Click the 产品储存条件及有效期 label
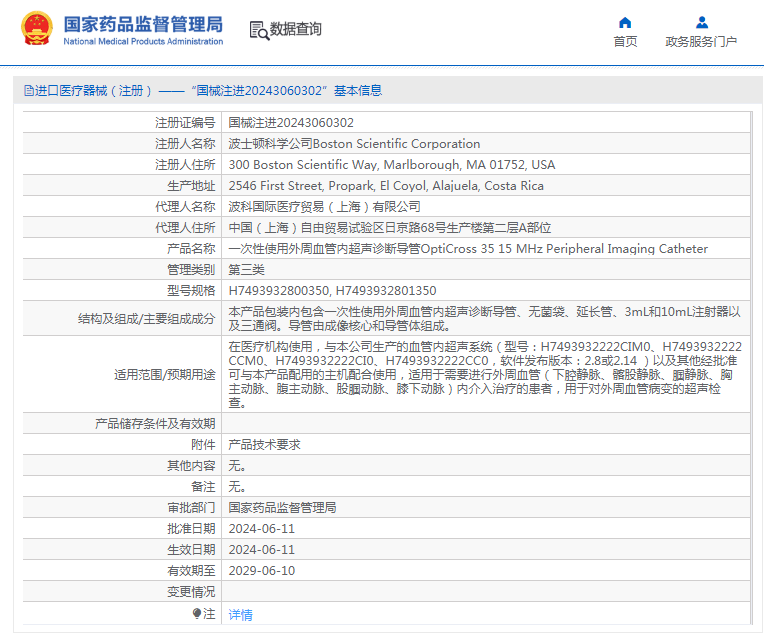The image size is (764, 637). coord(155,424)
